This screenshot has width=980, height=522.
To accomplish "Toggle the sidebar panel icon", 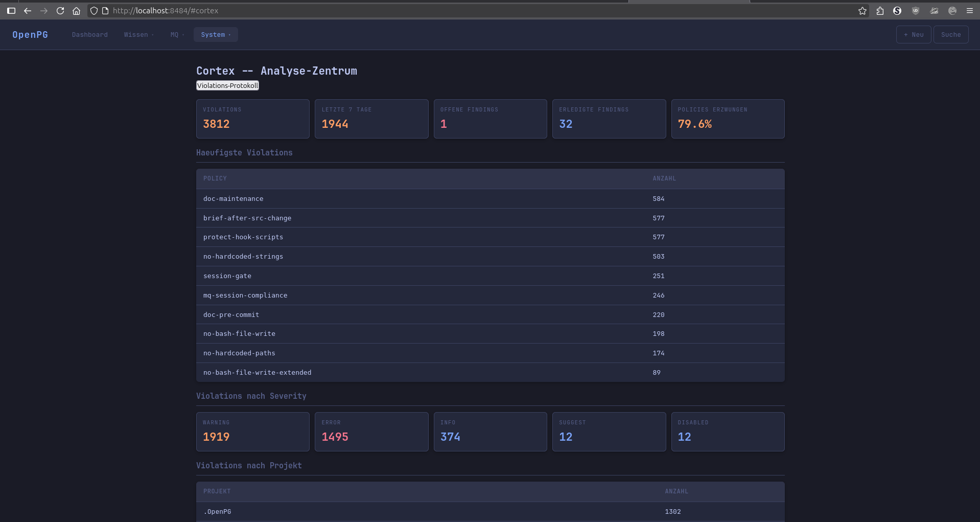I will [11, 11].
